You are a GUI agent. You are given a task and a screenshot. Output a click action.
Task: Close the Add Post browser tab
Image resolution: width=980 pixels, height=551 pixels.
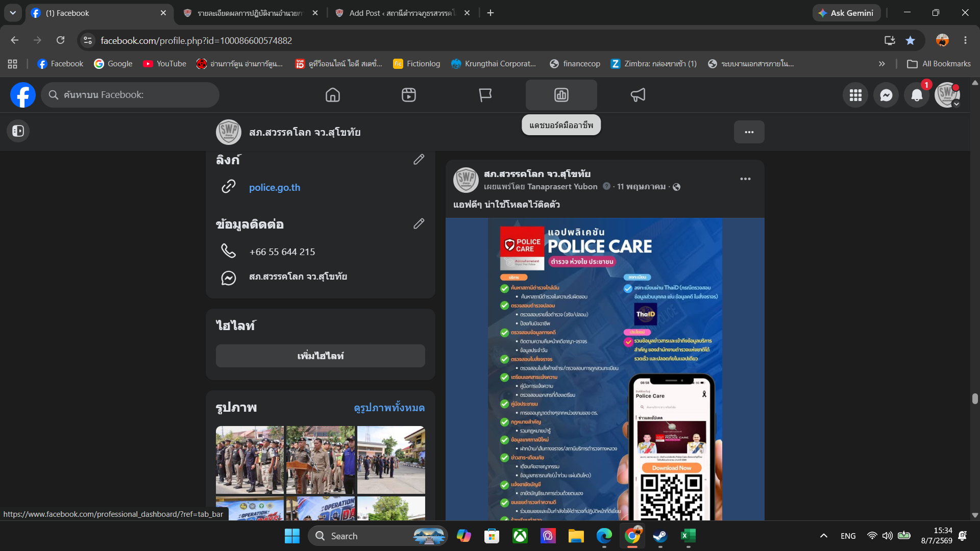click(467, 13)
